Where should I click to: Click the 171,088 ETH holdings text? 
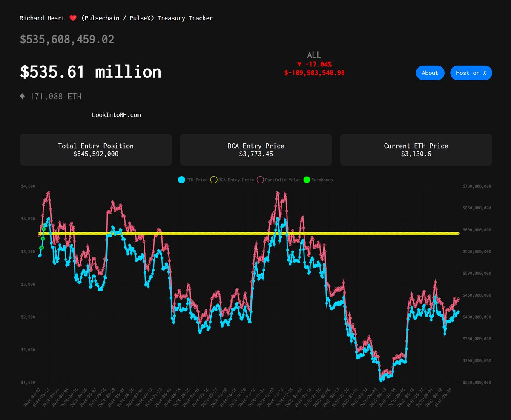coord(56,97)
